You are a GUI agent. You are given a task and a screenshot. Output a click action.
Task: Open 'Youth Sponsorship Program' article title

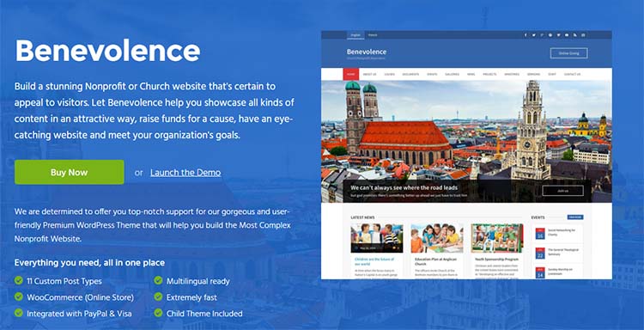click(x=496, y=260)
